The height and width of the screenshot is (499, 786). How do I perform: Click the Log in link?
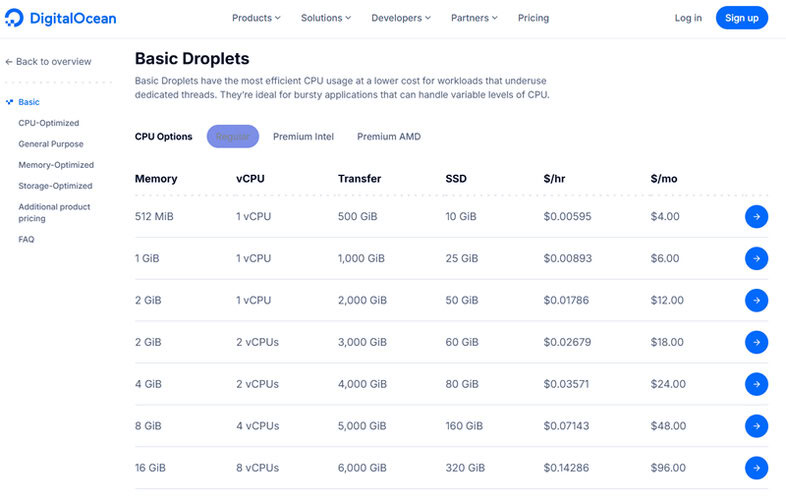(x=688, y=18)
